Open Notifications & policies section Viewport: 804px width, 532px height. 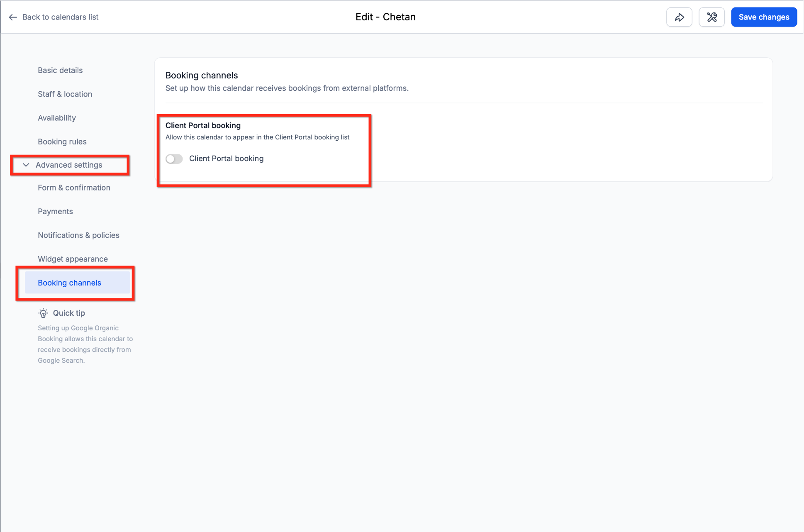click(79, 235)
